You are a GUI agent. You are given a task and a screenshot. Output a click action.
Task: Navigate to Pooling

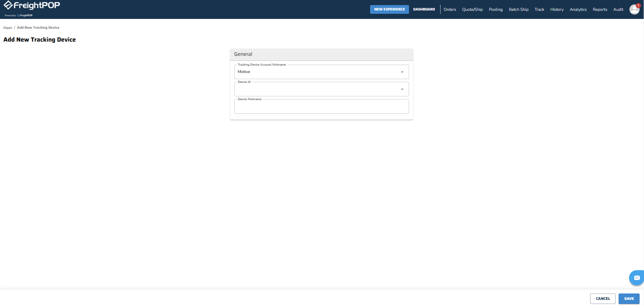click(x=495, y=9)
